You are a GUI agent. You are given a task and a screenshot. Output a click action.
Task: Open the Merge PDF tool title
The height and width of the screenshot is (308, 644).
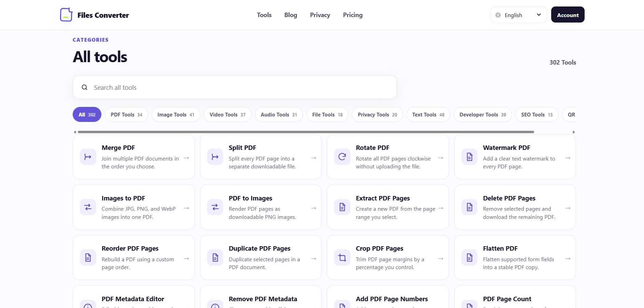tap(118, 148)
